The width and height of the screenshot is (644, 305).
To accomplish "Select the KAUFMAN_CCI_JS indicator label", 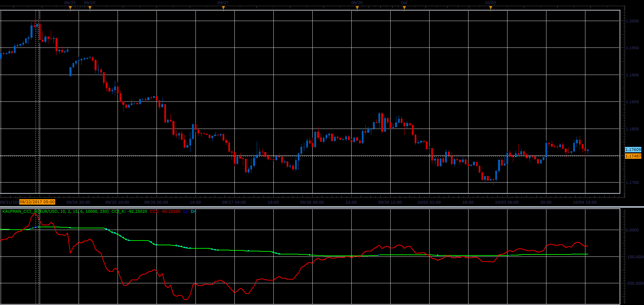I will (56, 211).
